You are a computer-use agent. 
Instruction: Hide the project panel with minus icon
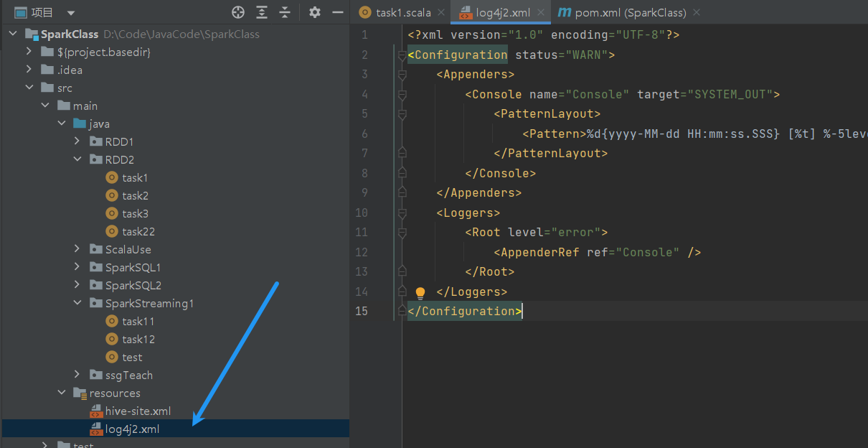pos(338,12)
